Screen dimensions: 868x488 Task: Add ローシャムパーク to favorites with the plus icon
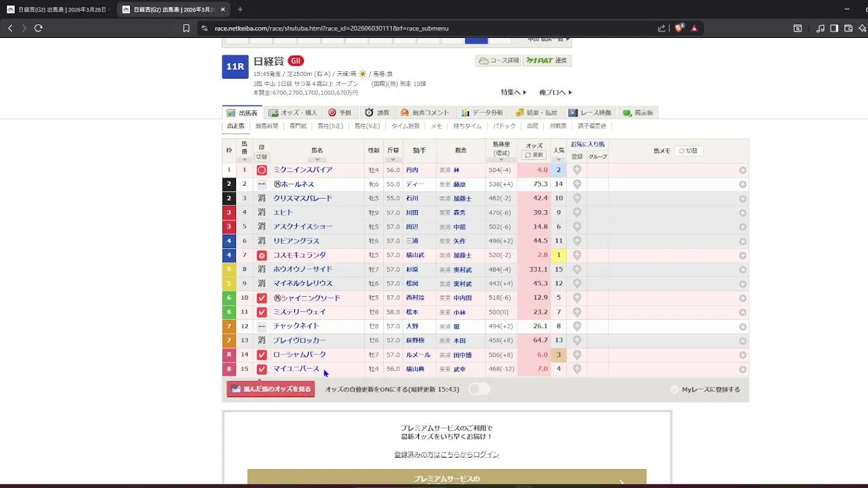pos(577,354)
